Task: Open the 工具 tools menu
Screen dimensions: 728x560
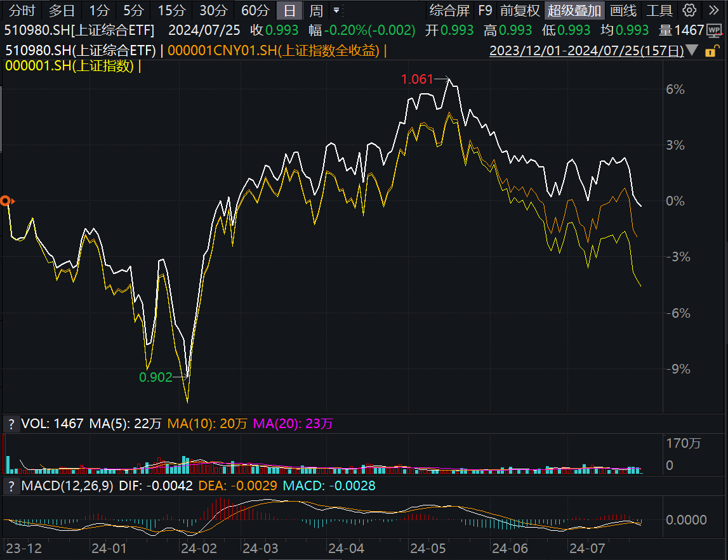Action: pyautogui.click(x=659, y=11)
